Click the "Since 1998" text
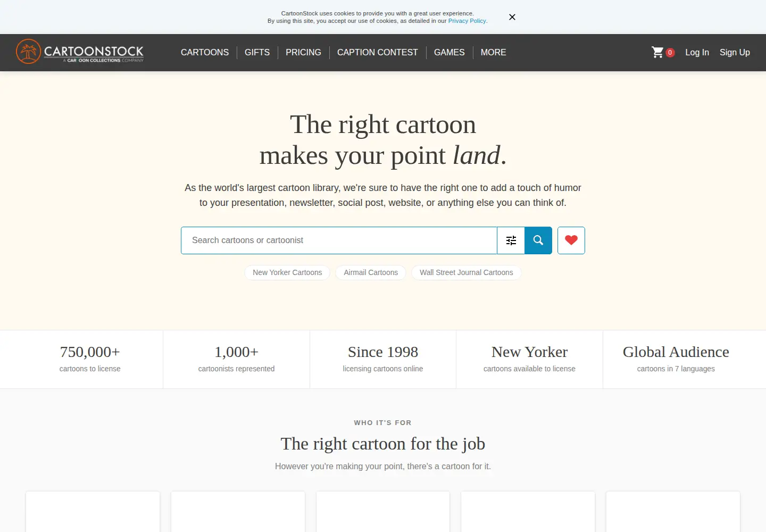Screen dimensions: 766x532 383,352
